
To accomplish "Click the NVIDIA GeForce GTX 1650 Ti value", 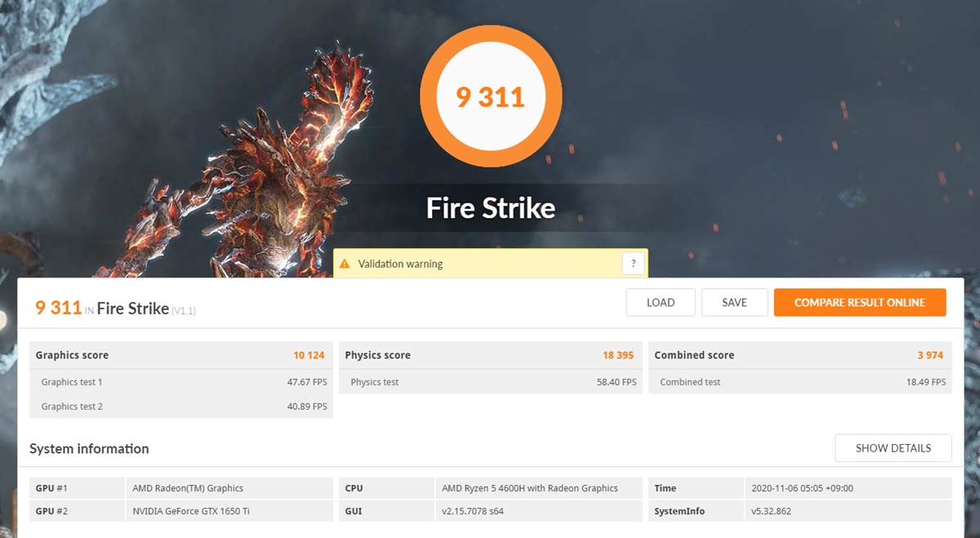I will tap(191, 511).
